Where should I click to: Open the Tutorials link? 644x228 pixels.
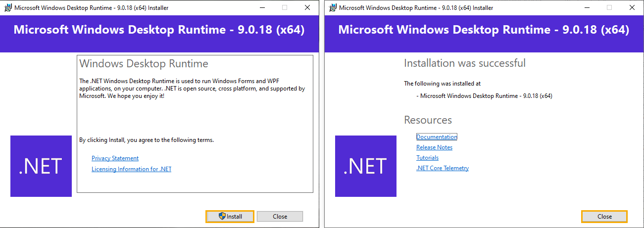427,158
